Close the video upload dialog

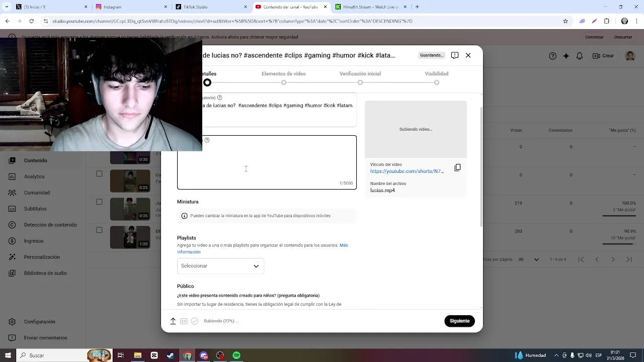[468, 55]
